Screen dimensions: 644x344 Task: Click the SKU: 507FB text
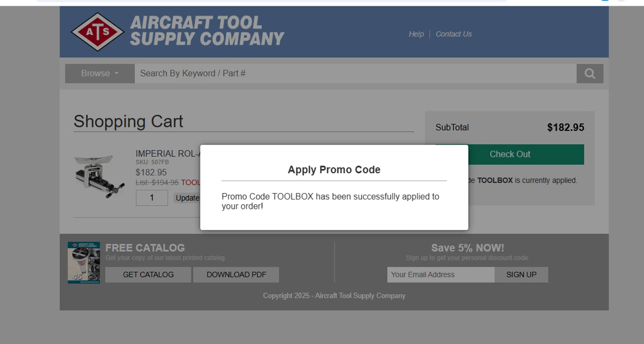[152, 163]
